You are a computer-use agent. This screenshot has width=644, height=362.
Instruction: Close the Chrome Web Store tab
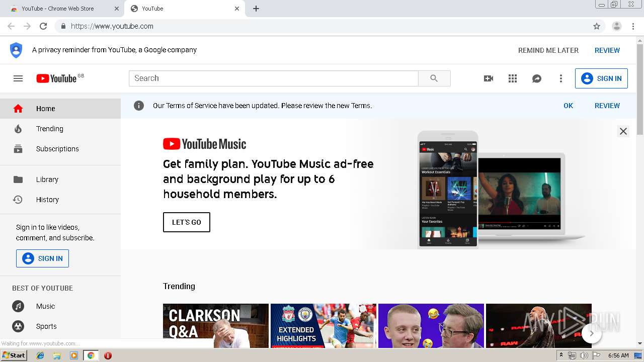[117, 9]
